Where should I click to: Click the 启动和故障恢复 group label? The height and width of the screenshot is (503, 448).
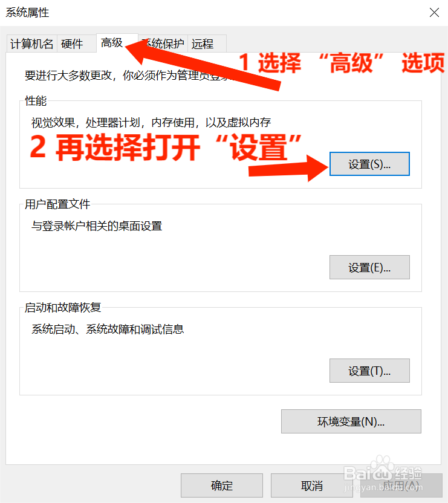(63, 307)
